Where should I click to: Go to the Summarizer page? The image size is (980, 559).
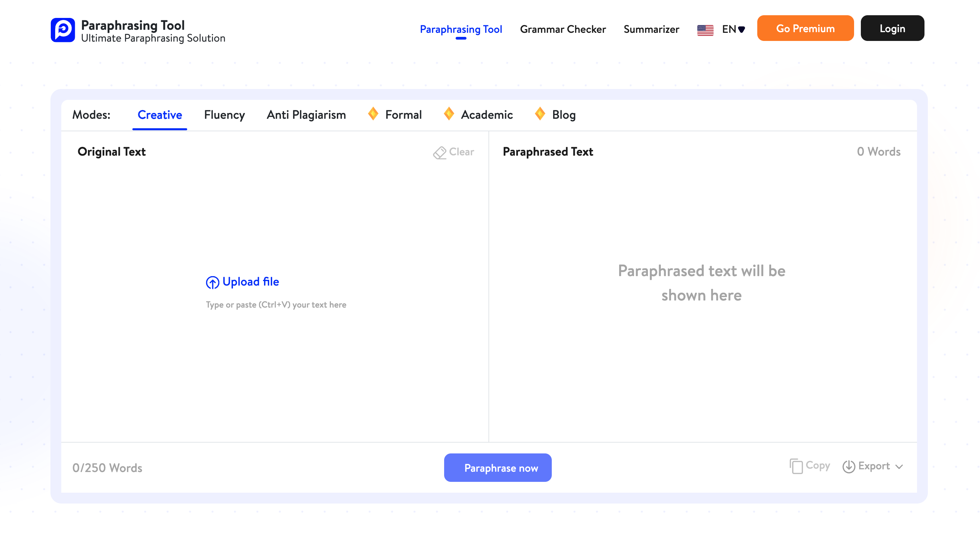(651, 29)
